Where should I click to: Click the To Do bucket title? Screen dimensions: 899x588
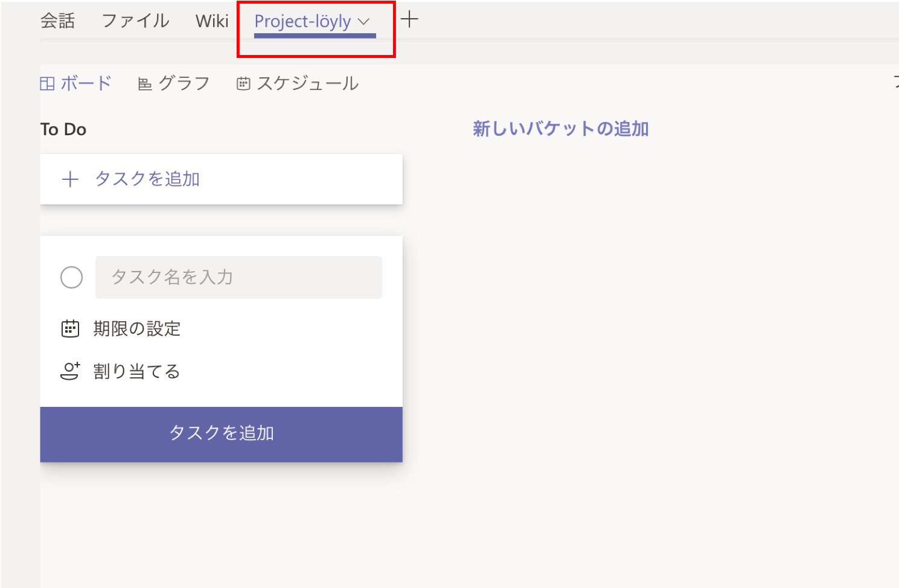pos(63,129)
